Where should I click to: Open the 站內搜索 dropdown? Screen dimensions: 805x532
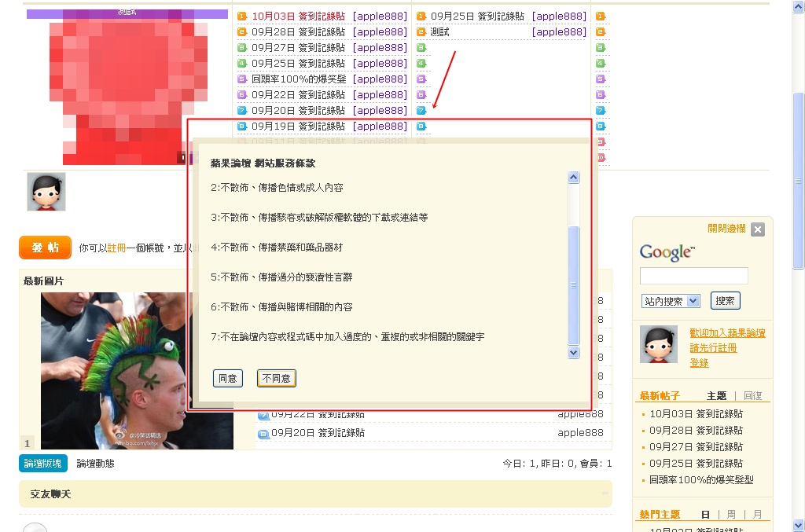[671, 301]
